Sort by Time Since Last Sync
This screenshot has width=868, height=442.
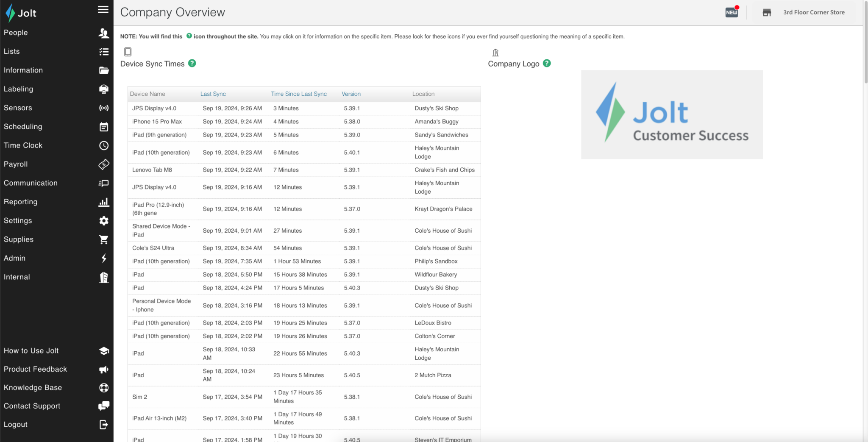[299, 94]
